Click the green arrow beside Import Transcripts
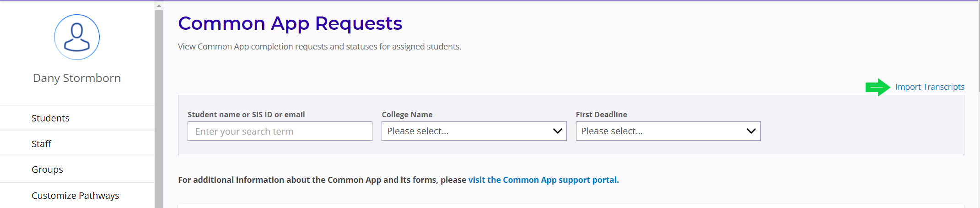This screenshot has height=208, width=980. pos(877,87)
